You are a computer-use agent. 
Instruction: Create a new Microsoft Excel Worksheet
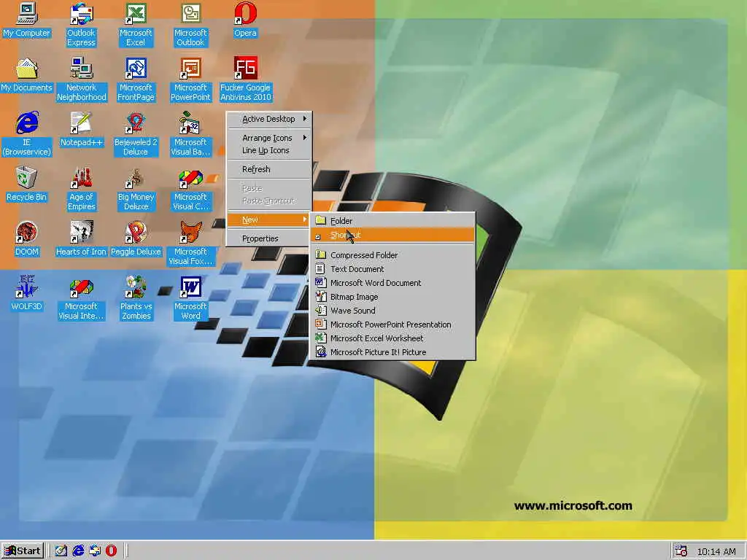(x=393, y=338)
